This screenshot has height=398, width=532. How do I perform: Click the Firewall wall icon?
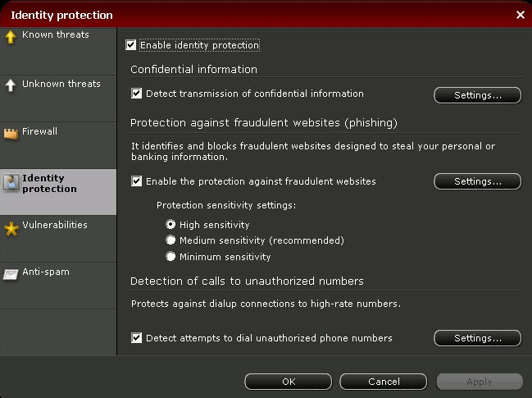pyautogui.click(x=11, y=134)
